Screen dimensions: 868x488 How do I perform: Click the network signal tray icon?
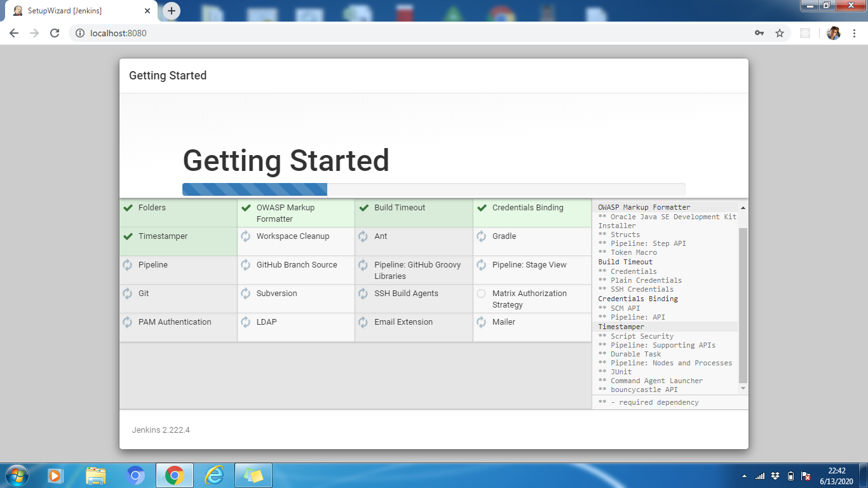[x=760, y=476]
